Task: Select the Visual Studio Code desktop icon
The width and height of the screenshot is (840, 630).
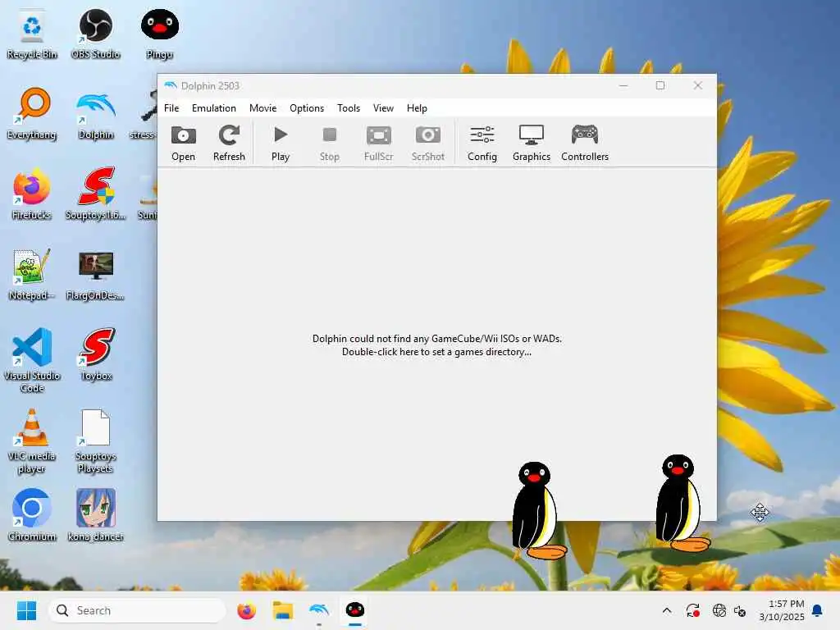Action: point(32,360)
